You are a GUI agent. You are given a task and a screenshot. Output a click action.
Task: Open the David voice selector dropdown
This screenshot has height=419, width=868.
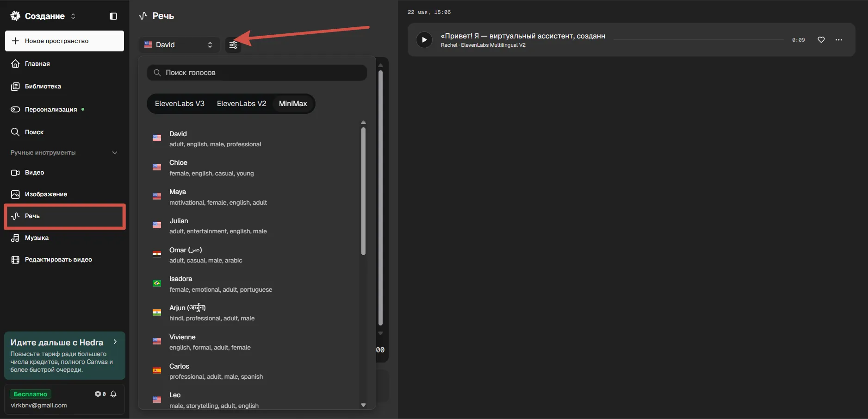point(179,45)
